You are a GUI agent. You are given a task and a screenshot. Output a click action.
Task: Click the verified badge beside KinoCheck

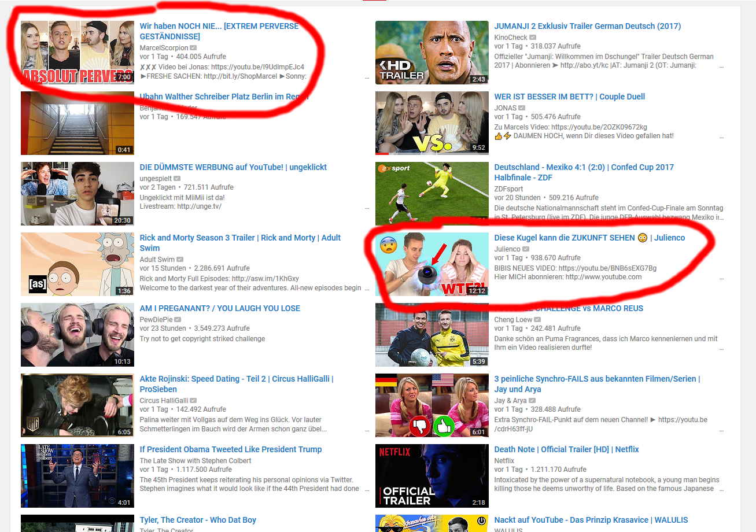[533, 38]
